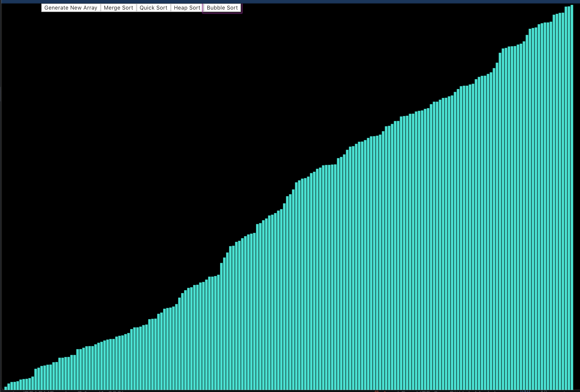This screenshot has width=580, height=392.
Task: Click the shortest bar in the array
Action: [6, 388]
